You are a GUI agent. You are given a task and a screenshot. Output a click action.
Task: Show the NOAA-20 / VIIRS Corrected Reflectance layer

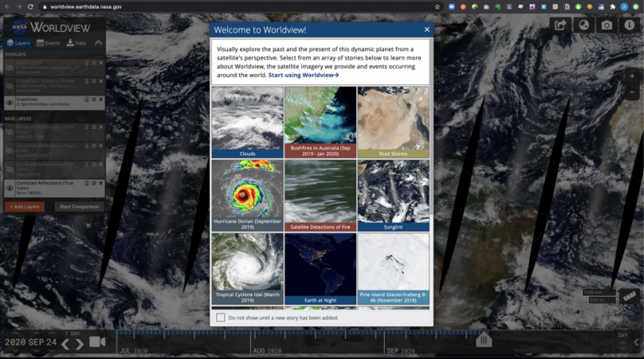(x=9, y=133)
